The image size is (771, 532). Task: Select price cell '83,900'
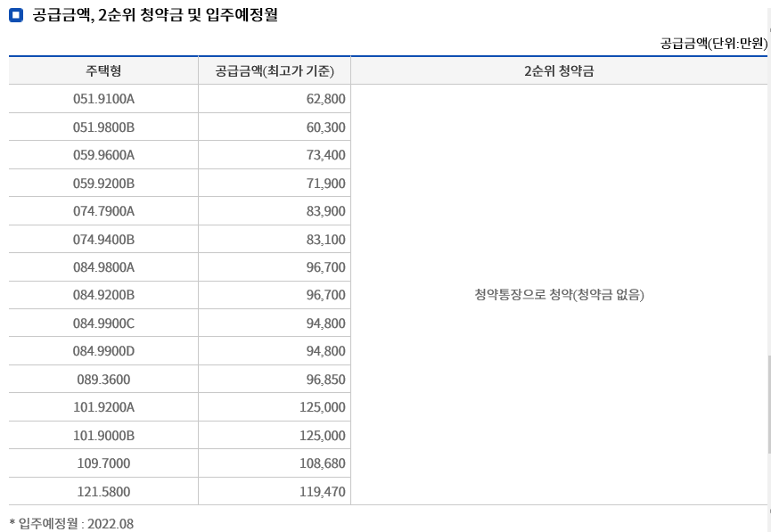point(275,211)
